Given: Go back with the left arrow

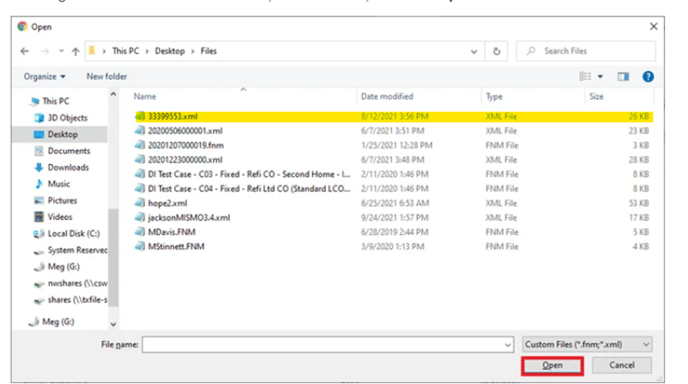Looking at the screenshot, I should pyautogui.click(x=25, y=51).
